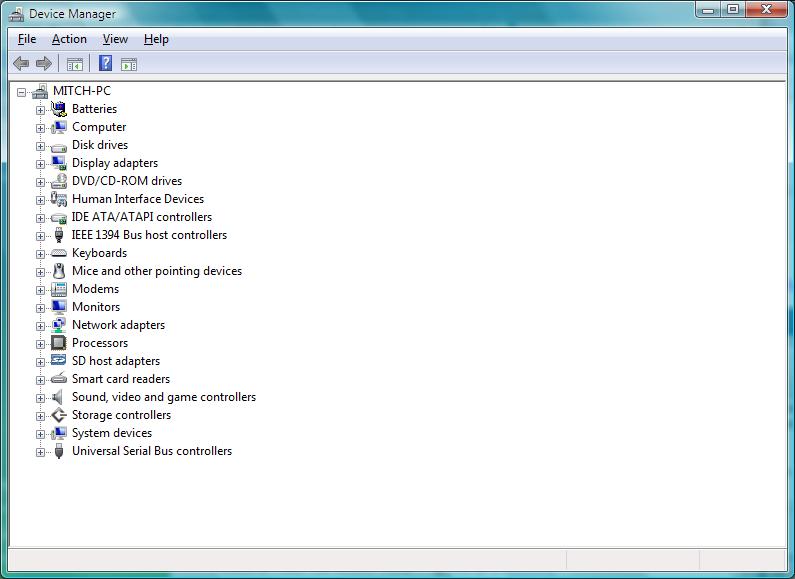Expand the System devices node

pos(40,434)
